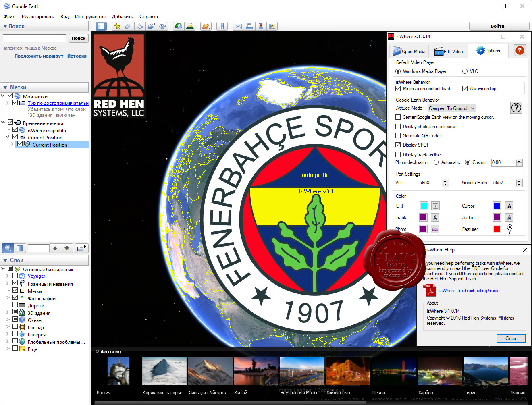Screen dimensions: 532x405
Task: Open the Инструменты menu
Action: point(90,17)
